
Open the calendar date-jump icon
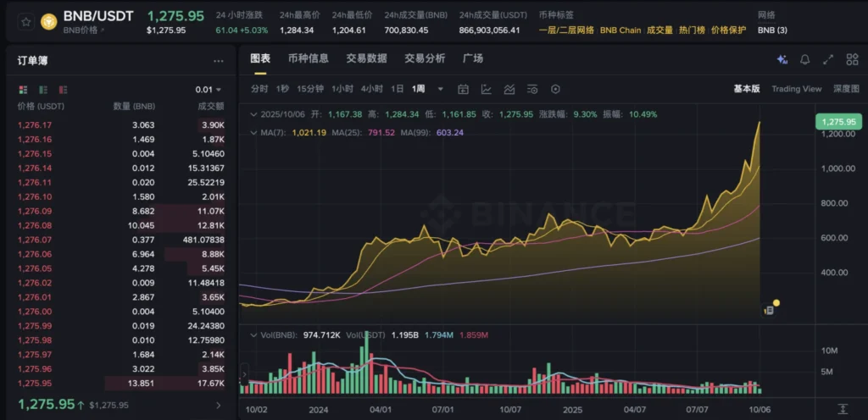(x=464, y=89)
